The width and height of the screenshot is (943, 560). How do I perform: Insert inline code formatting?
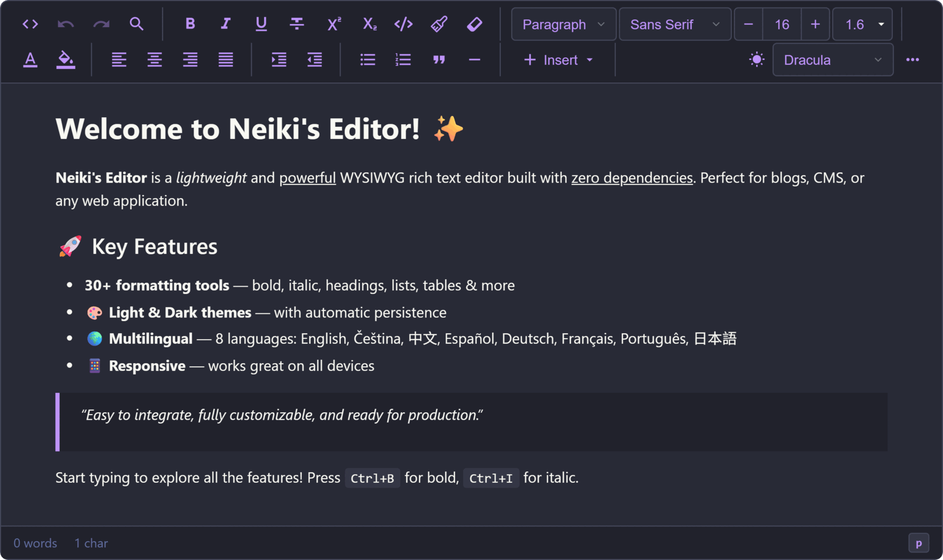[404, 24]
